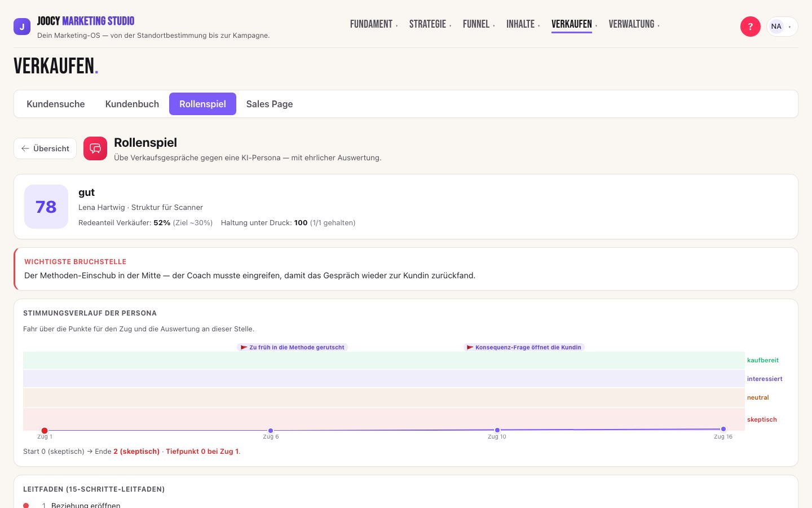Click the Joocy Marketing Studio title link
812x508 pixels.
[x=86, y=21]
